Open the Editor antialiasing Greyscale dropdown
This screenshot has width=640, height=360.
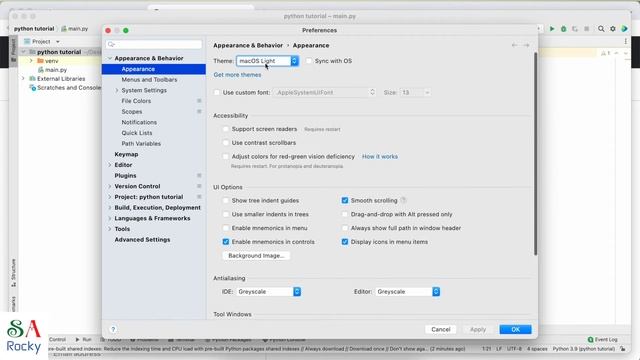click(x=407, y=291)
